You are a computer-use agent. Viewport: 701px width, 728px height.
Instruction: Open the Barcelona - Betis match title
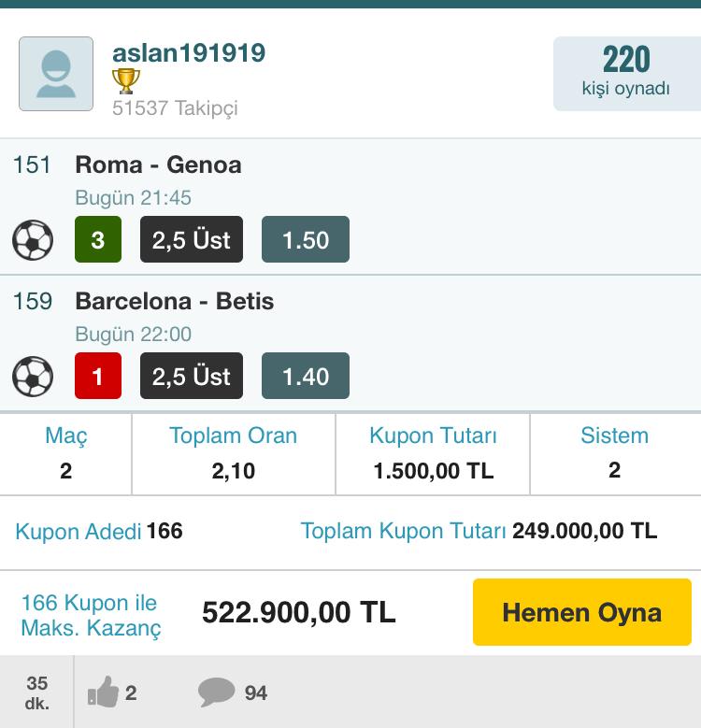(x=175, y=301)
